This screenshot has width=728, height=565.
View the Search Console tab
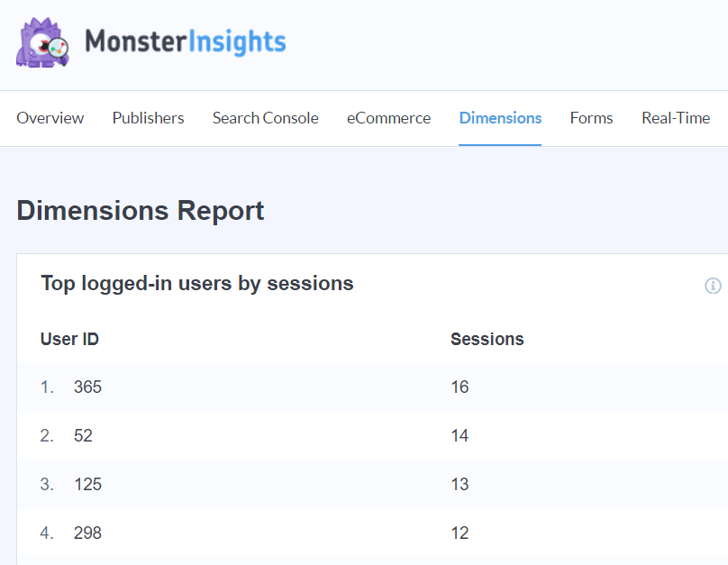tap(265, 118)
